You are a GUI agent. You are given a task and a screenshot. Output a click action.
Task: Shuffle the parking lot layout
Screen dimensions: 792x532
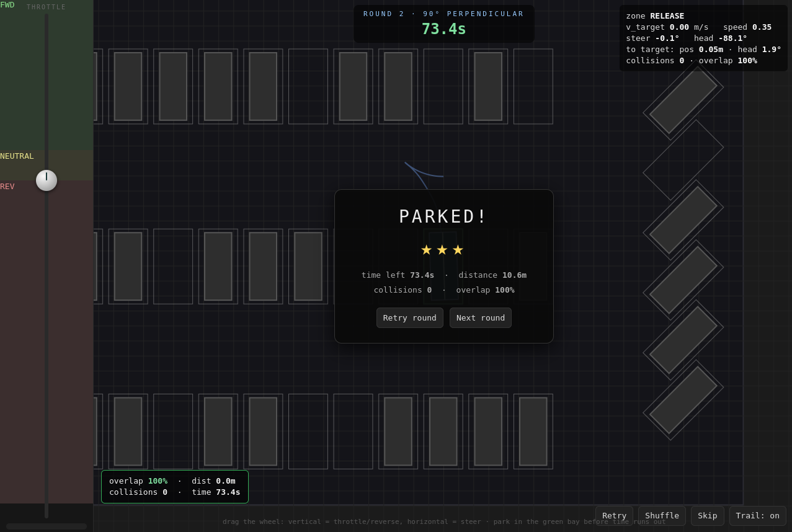coord(662,515)
